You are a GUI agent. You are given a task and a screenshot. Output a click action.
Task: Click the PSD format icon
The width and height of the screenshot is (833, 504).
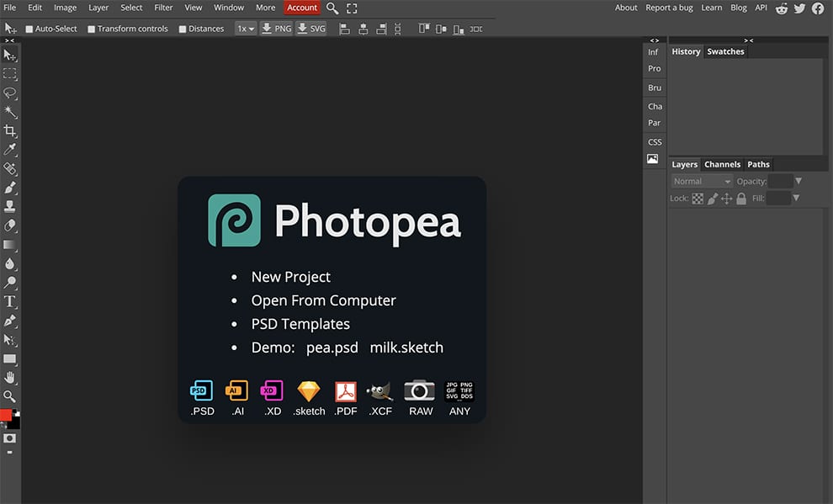click(x=202, y=391)
